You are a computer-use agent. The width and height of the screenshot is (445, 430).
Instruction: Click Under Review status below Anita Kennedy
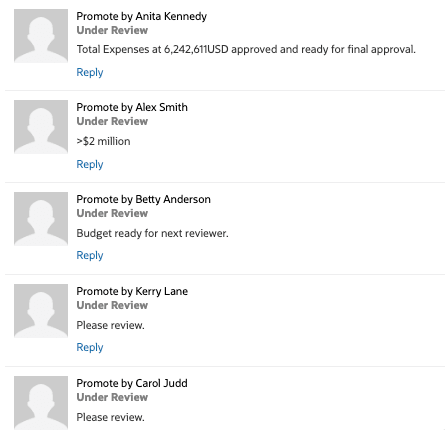tap(112, 30)
